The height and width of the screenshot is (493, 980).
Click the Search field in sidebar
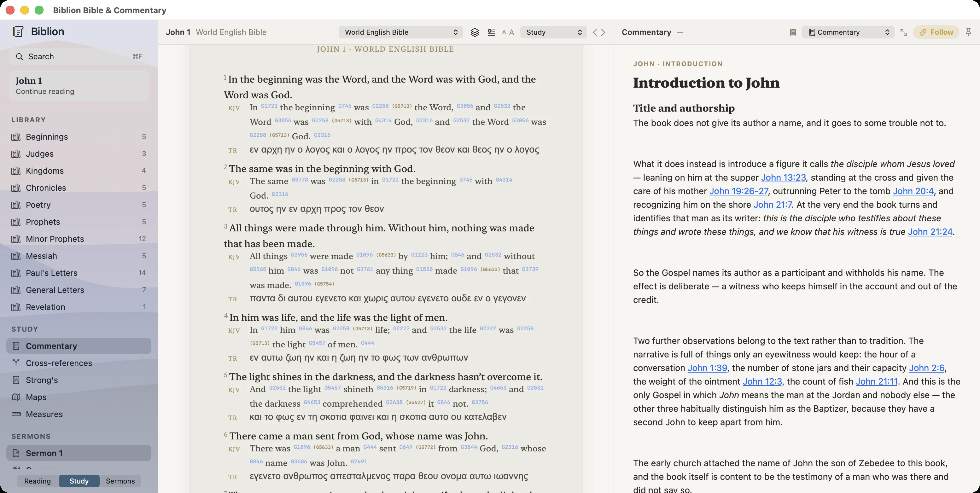(79, 56)
